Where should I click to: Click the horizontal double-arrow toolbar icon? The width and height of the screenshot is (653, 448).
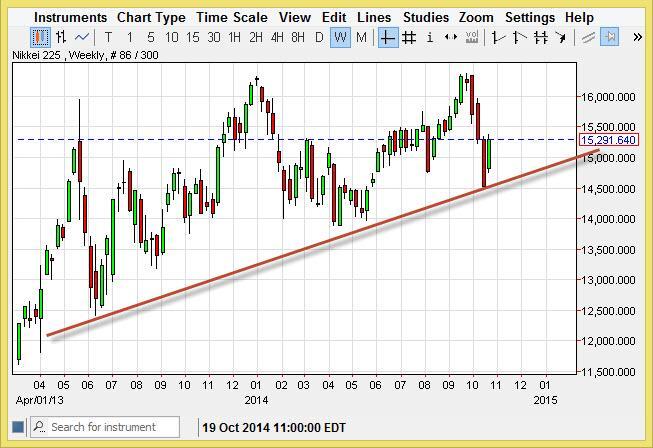tap(451, 37)
